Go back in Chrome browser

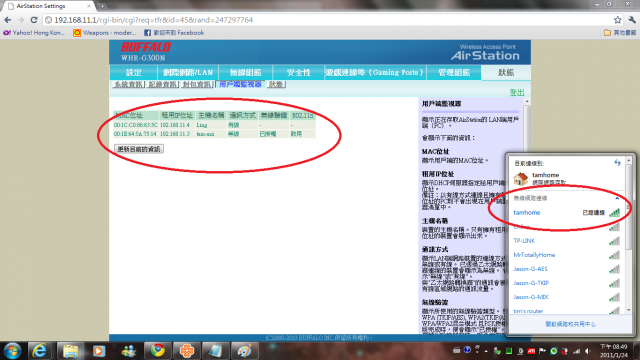[8, 20]
